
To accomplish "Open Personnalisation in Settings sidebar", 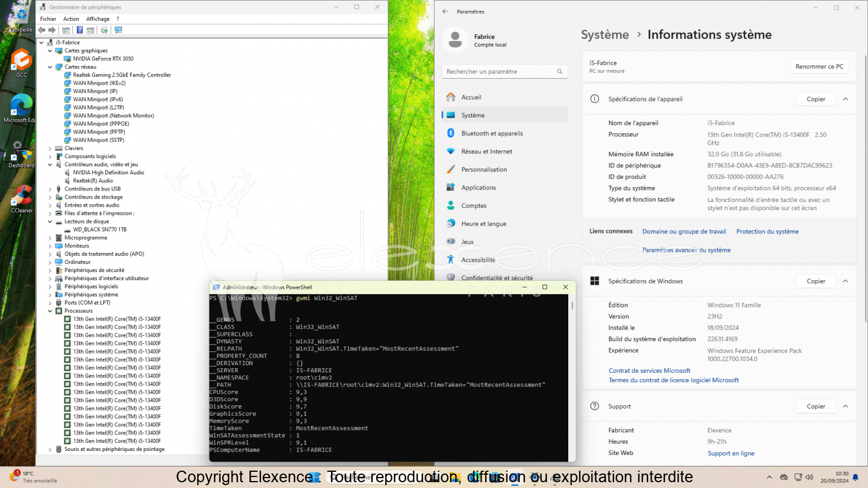I will [x=505, y=170].
